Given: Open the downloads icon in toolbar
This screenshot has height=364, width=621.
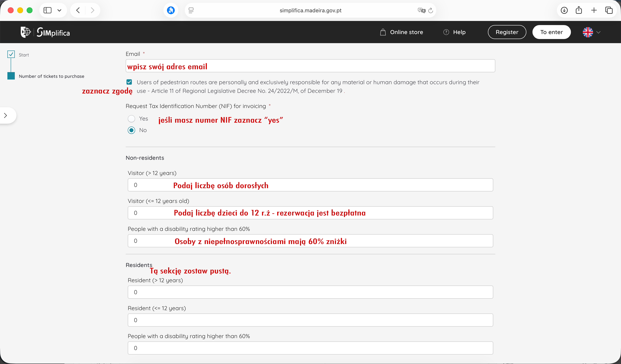Looking at the screenshot, I should click(x=564, y=10).
